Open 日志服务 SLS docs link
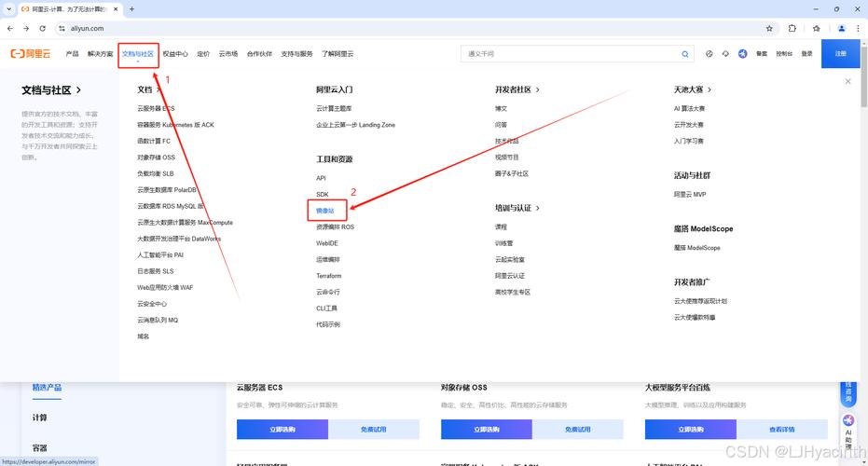The height and width of the screenshot is (466, 868). (x=156, y=271)
